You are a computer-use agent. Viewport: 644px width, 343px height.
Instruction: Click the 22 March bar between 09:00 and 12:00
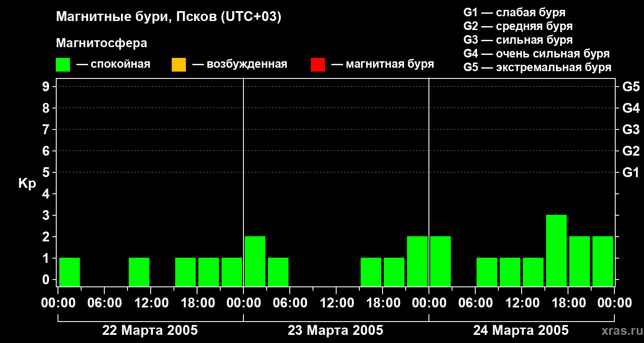coord(139,272)
